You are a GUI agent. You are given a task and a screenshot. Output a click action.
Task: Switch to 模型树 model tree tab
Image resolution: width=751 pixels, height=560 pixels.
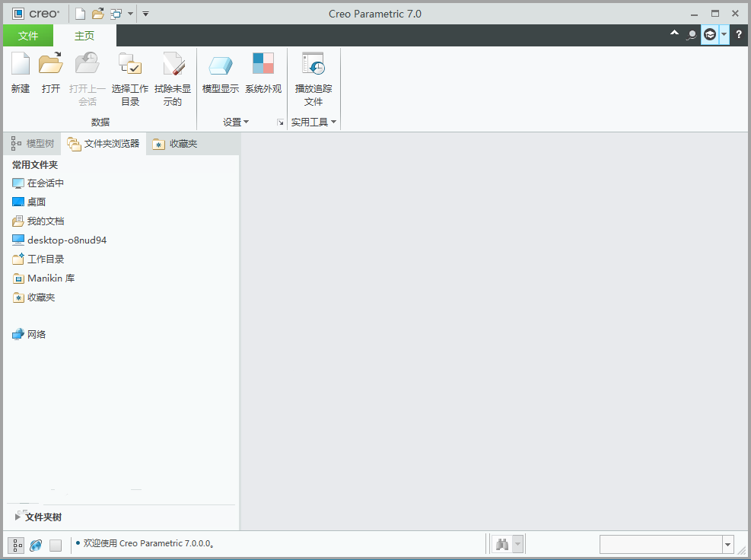coord(33,144)
